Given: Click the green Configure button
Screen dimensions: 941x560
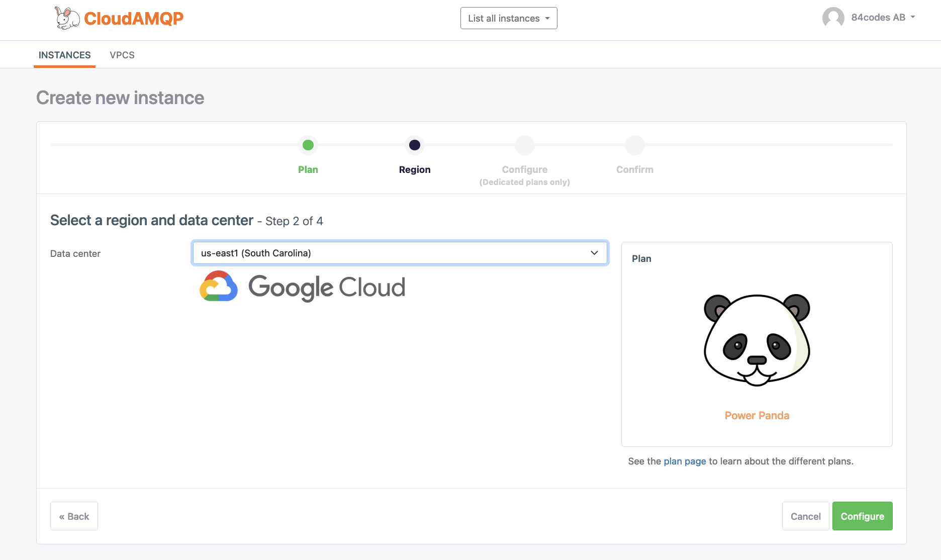Looking at the screenshot, I should click(863, 516).
